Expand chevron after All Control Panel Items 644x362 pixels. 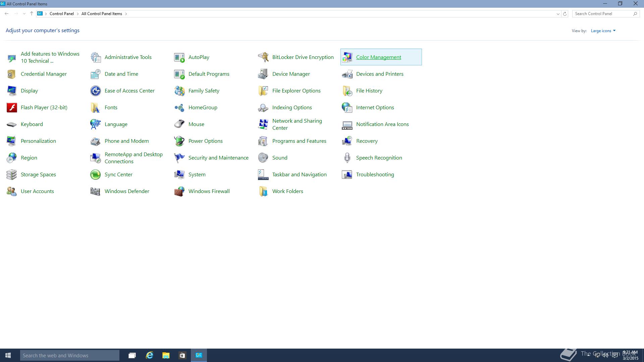[126, 14]
